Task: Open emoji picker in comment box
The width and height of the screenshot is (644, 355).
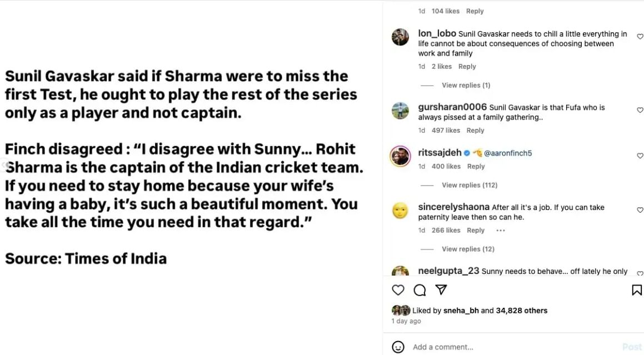Action: click(x=398, y=347)
